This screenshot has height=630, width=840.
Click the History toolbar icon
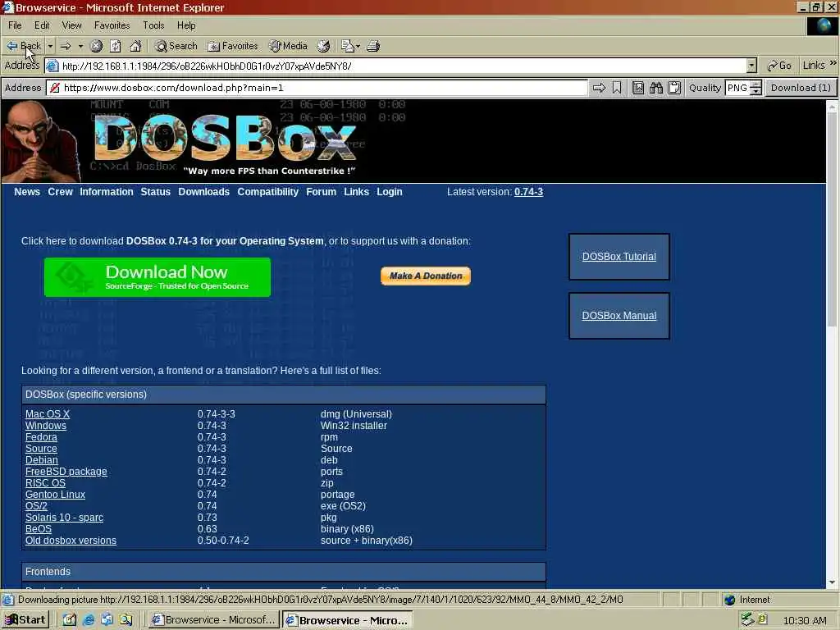[323, 46]
